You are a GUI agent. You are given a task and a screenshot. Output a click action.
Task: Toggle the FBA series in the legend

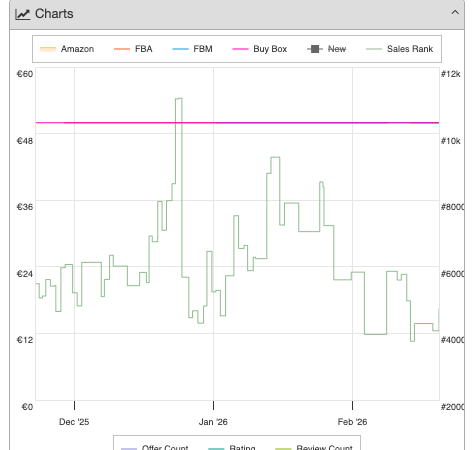coord(133,49)
